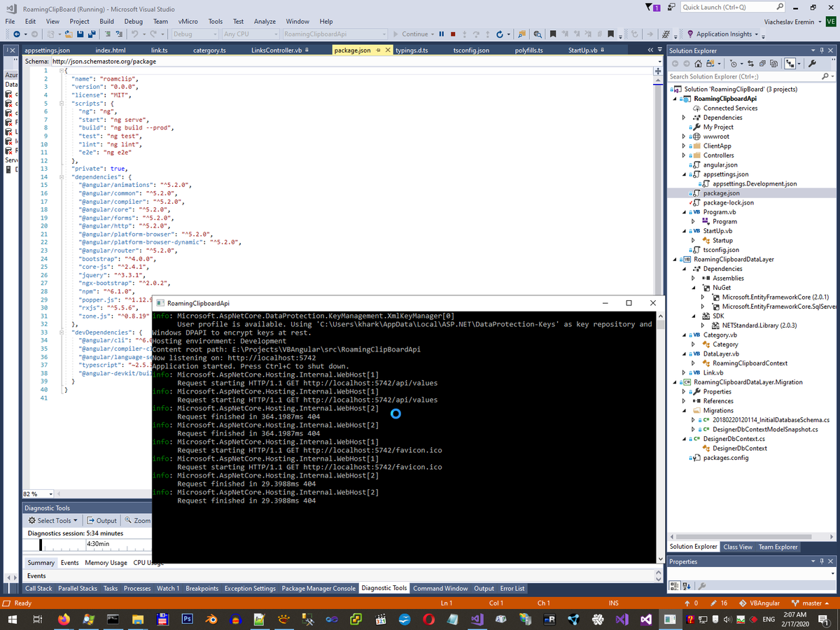Click the VBAngular repository status item
The height and width of the screenshot is (630, 840).
click(759, 603)
